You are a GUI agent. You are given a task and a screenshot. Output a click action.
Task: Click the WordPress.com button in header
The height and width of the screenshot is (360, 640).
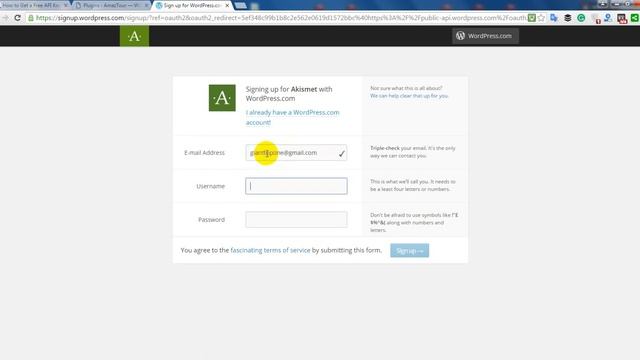485,36
